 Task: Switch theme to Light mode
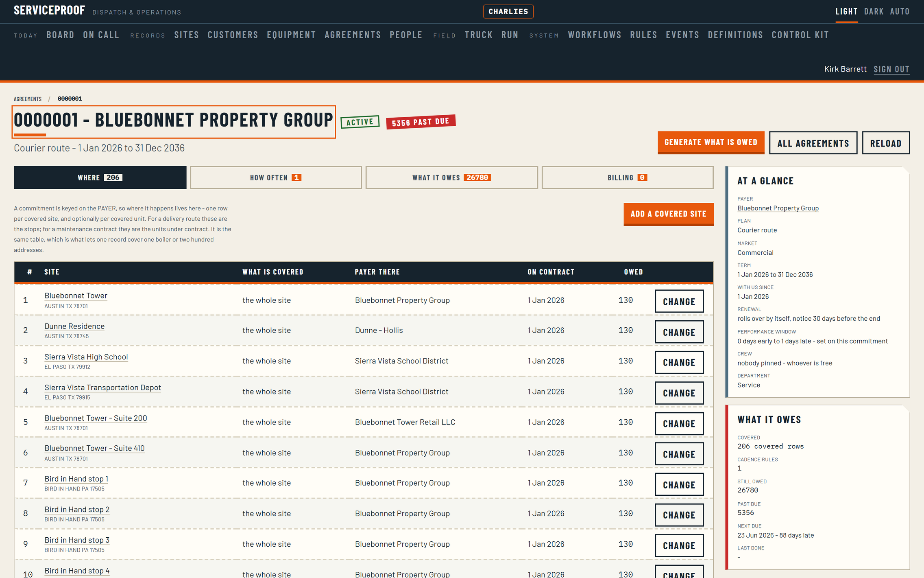pyautogui.click(x=846, y=11)
